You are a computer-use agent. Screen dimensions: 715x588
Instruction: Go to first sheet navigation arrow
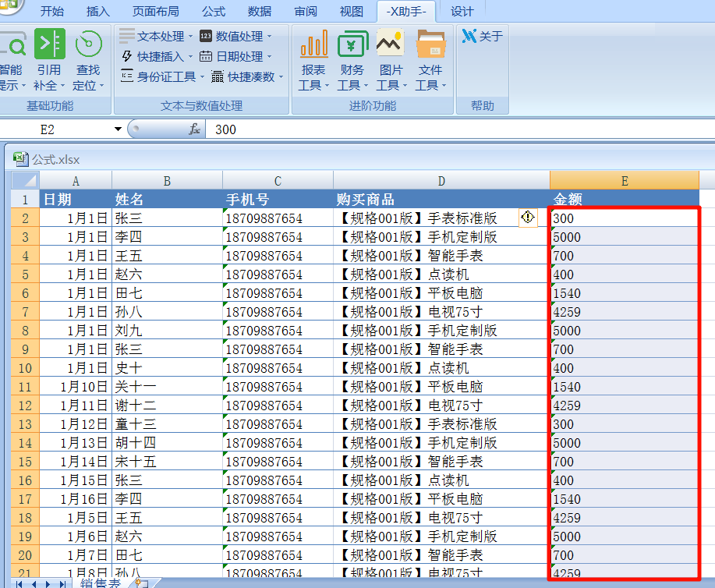(x=19, y=584)
